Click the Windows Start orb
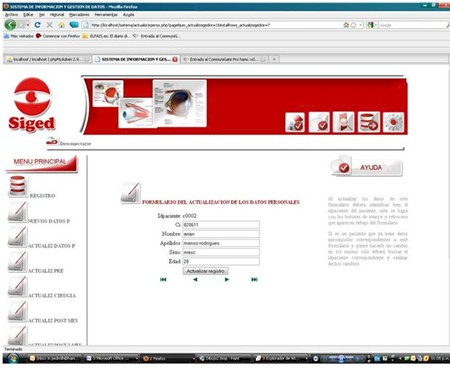This screenshot has width=450, height=368. pos(12,359)
